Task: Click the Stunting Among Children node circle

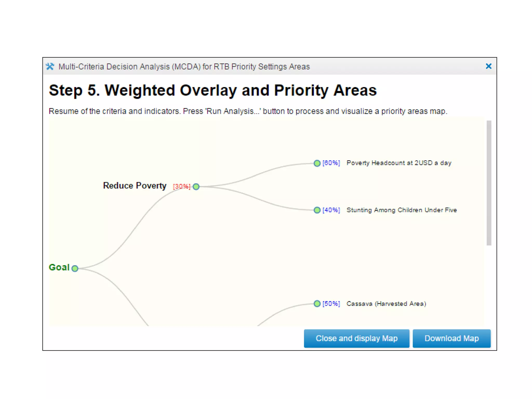Action: pyautogui.click(x=317, y=210)
